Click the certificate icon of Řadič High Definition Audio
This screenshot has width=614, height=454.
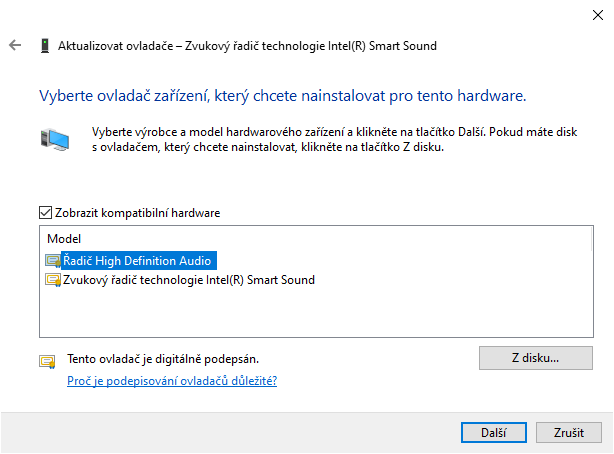coord(53,260)
